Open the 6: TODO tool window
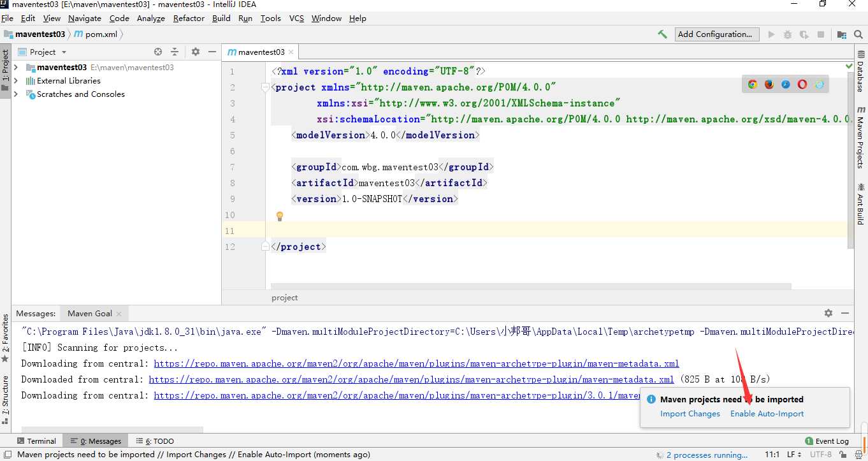The height and width of the screenshot is (461, 868). (x=155, y=441)
